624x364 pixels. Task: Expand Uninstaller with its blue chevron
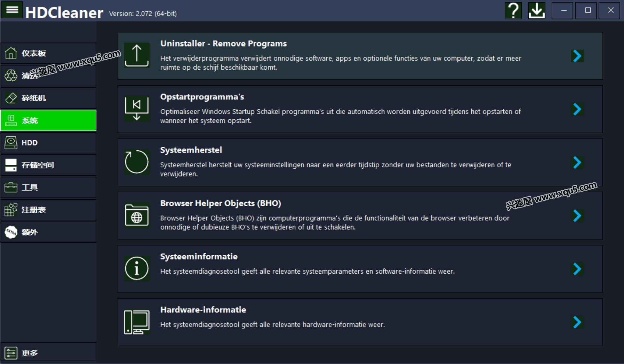(x=577, y=56)
